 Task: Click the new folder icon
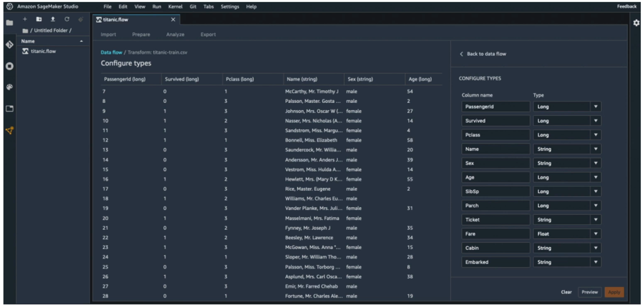(x=39, y=19)
